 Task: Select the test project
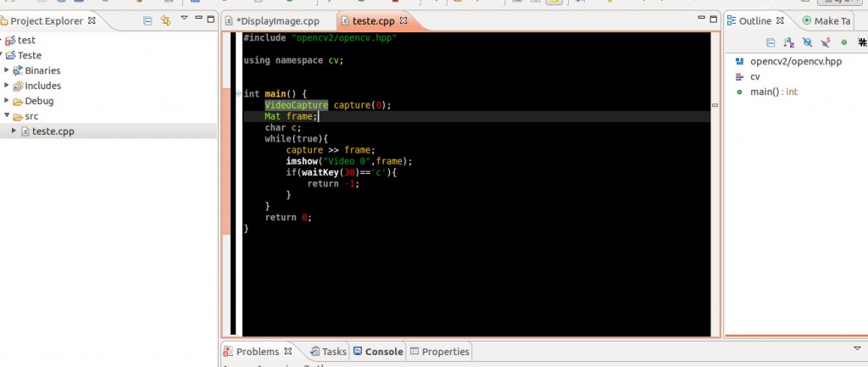[26, 41]
